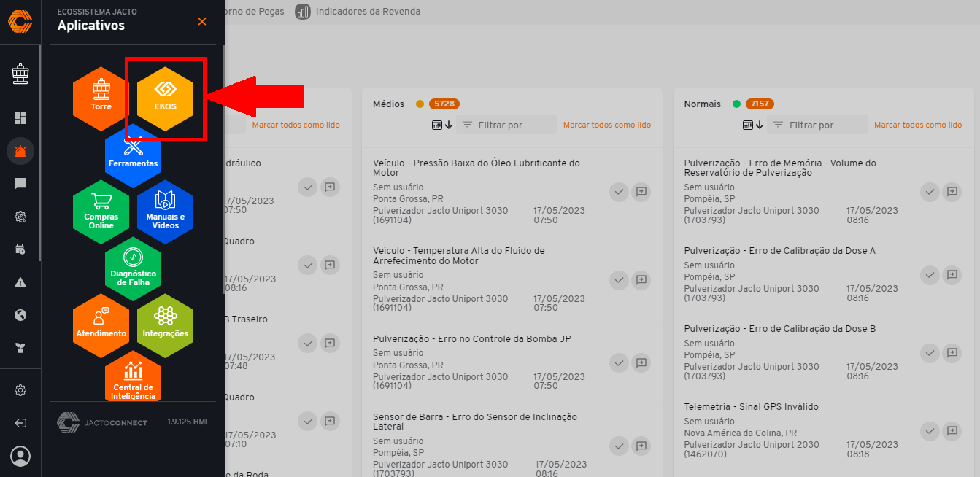This screenshot has height=477, width=980.
Task: Click Filtrar por field in Médios column
Action: (x=507, y=125)
